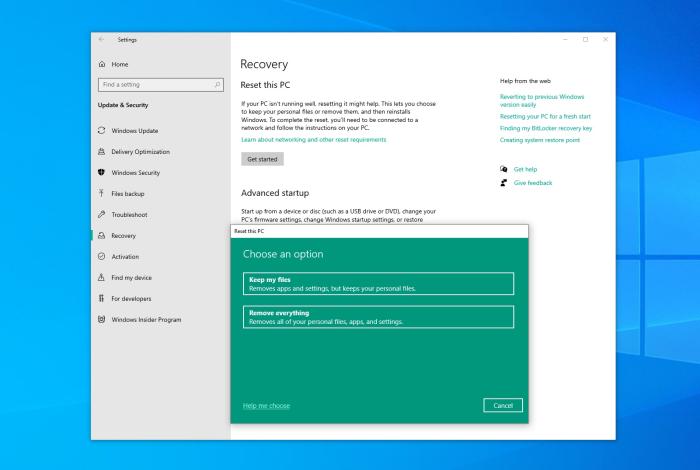Screen dimensions: 700x470
Task: Select Recovery in the sidebar menu
Action: (x=124, y=236)
